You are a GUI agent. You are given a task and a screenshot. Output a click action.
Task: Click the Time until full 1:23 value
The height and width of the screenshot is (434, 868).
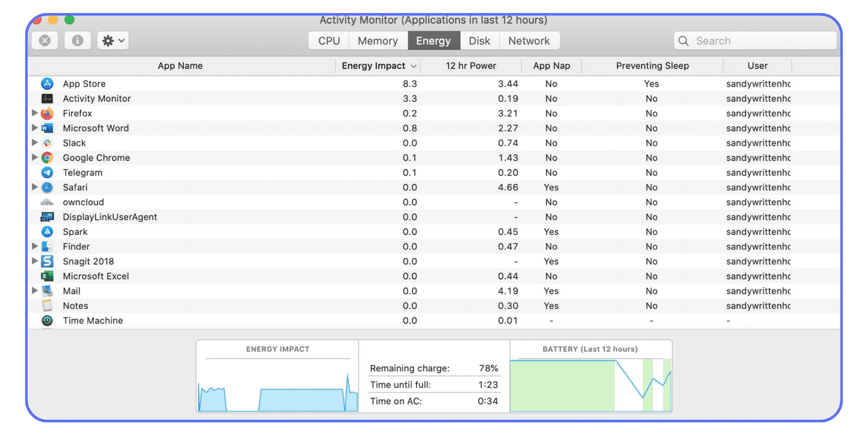(488, 385)
